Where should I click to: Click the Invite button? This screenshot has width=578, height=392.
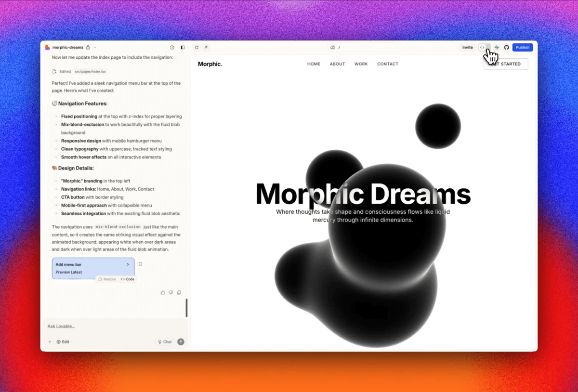(x=467, y=48)
